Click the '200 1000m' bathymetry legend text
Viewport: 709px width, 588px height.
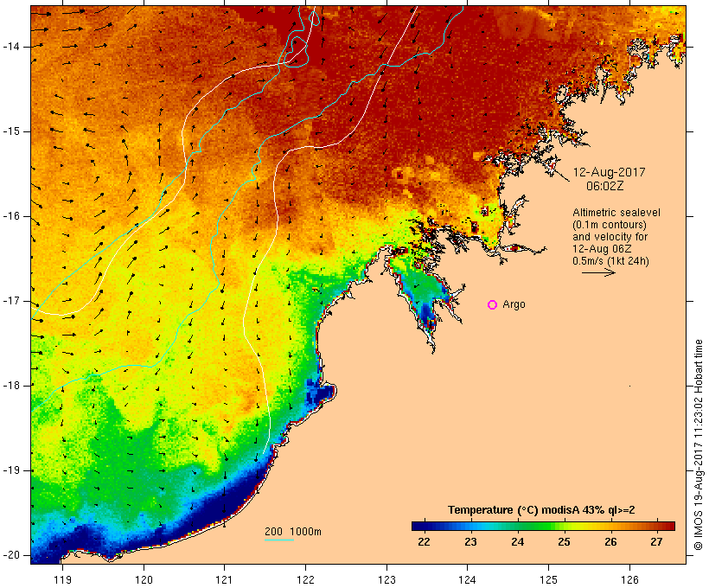[x=293, y=532]
